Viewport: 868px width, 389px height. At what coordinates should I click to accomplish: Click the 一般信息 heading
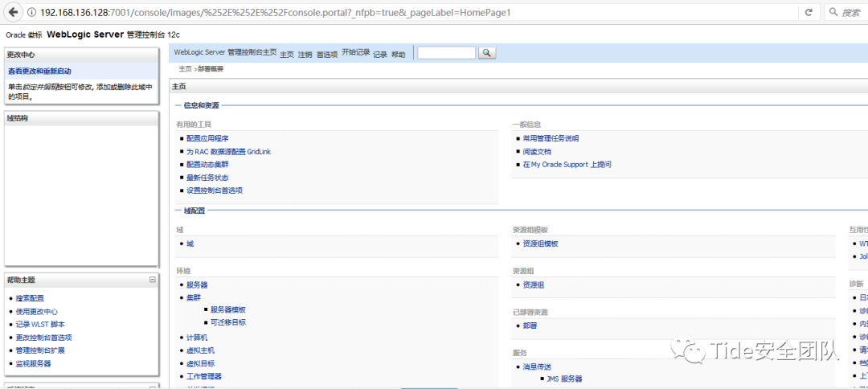click(526, 125)
